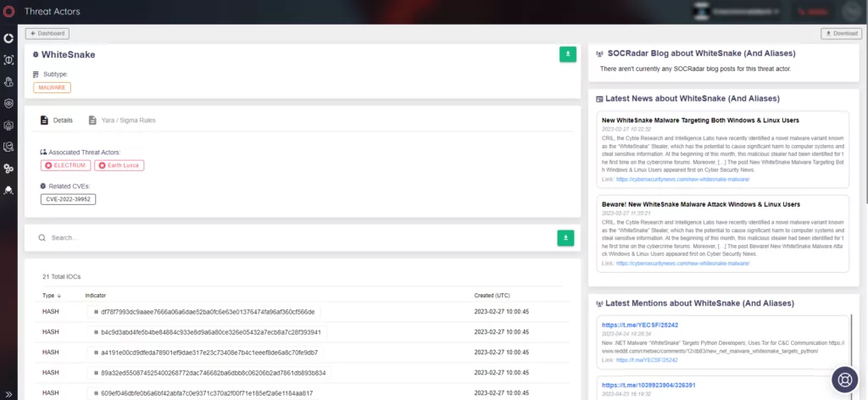Open the help lifebuoy chat button
Viewport: 868px width, 400px height.
pos(845,380)
